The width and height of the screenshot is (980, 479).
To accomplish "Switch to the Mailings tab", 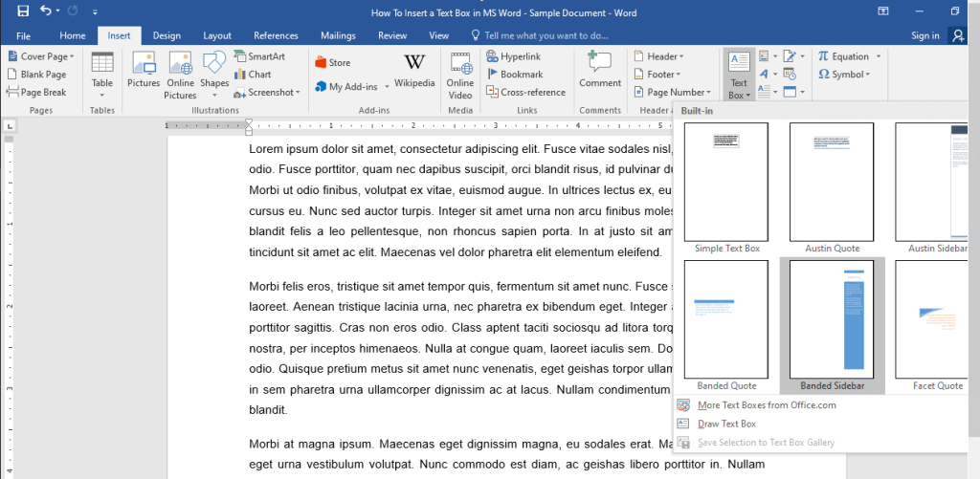I will pyautogui.click(x=338, y=35).
